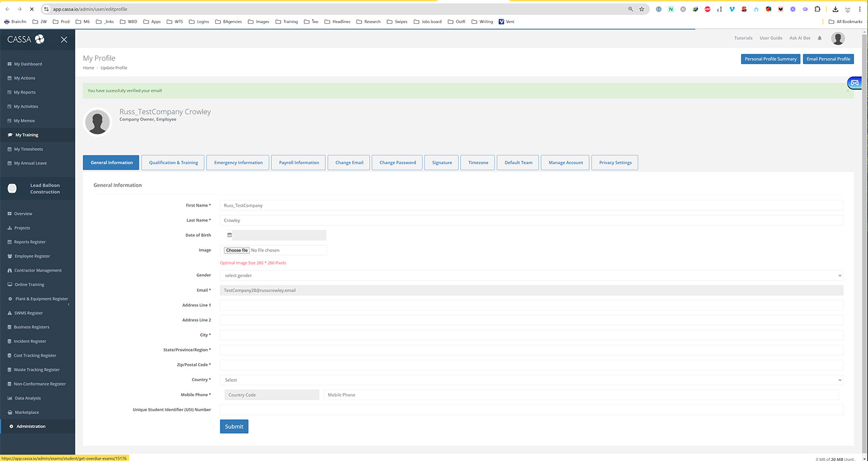The height and width of the screenshot is (461, 868).
Task: Expand the Jobs board bookmark folder
Action: [x=427, y=21]
